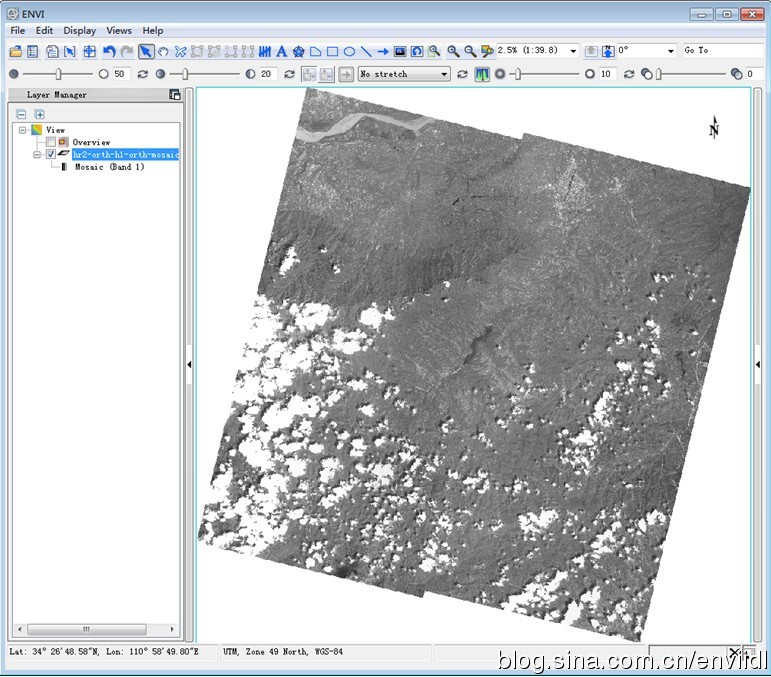Select the text annotation 'A' tool
The image size is (771, 677).
coord(281,51)
